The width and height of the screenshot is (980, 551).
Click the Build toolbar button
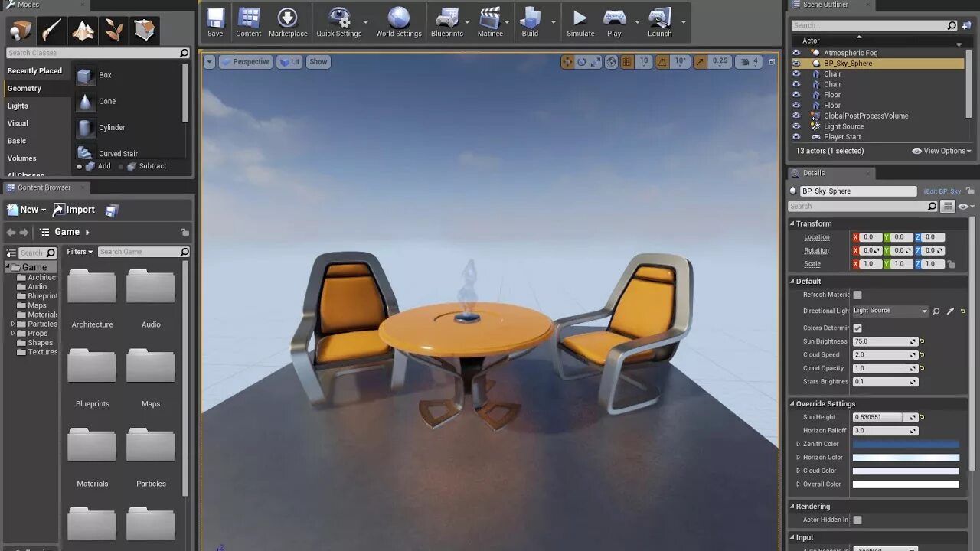[x=530, y=22]
